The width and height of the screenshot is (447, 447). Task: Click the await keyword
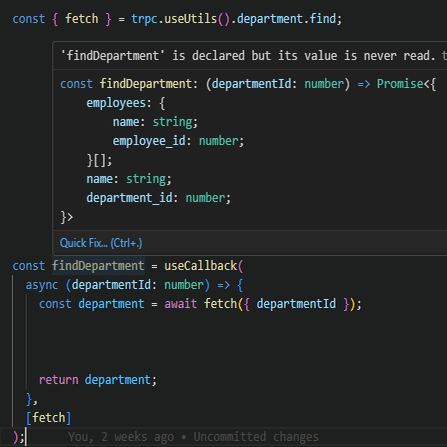pyautogui.click(x=181, y=304)
